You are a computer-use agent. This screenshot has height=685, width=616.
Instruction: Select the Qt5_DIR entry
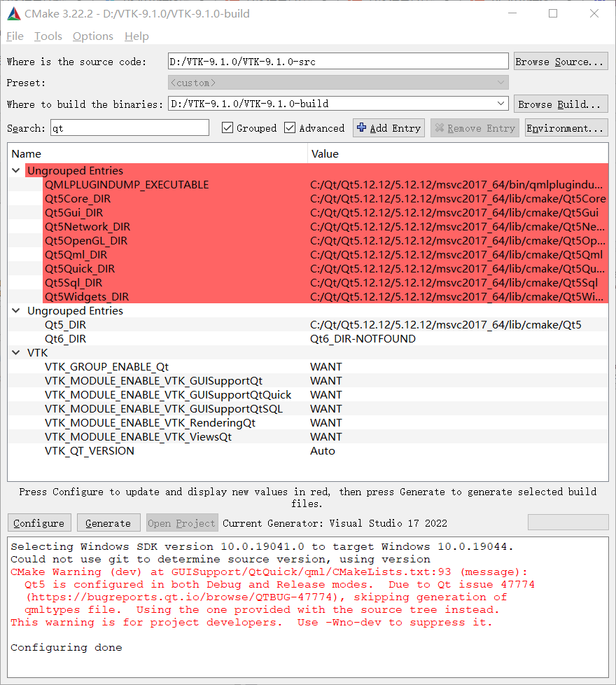pos(65,324)
